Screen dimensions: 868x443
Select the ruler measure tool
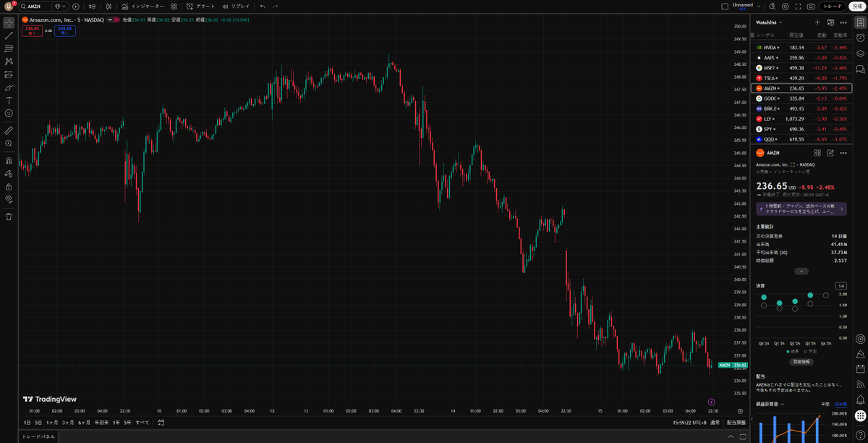(x=9, y=130)
